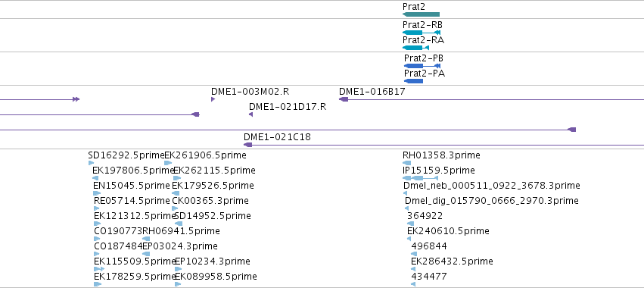
Task: Click the double arrowhead on purple line
Action: pos(76,99)
